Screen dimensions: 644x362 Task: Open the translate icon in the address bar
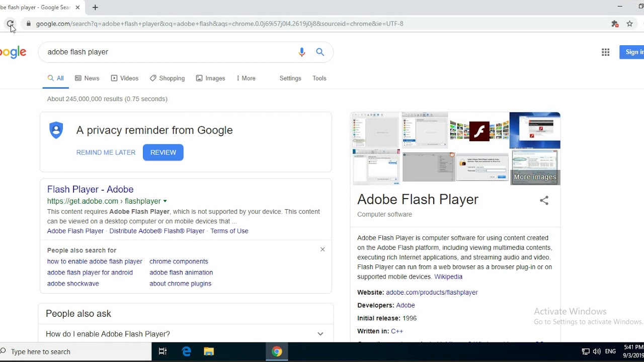(615, 24)
